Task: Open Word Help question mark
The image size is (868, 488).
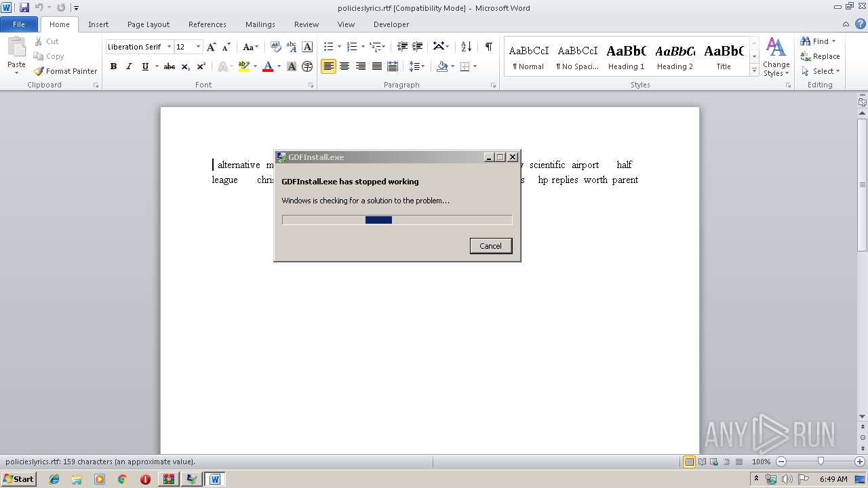Action: (x=861, y=24)
